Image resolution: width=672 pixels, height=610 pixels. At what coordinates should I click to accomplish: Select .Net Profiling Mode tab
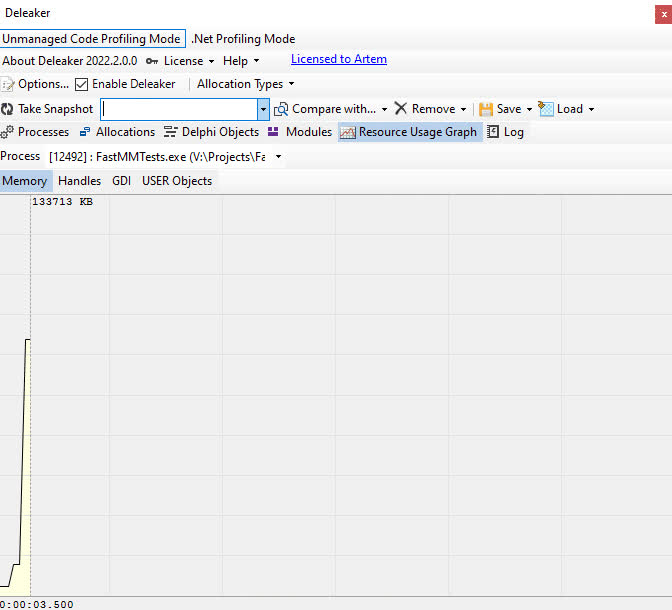[x=243, y=39]
